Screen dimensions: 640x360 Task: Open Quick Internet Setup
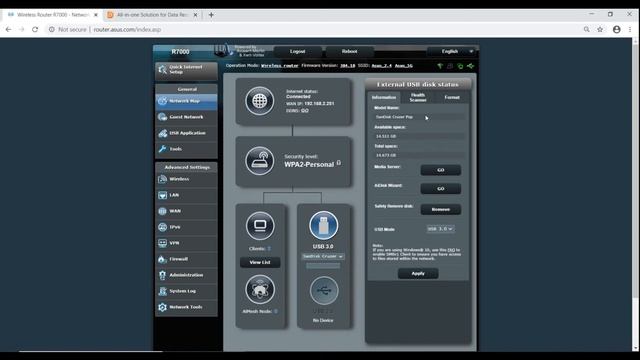pyautogui.click(x=186, y=70)
